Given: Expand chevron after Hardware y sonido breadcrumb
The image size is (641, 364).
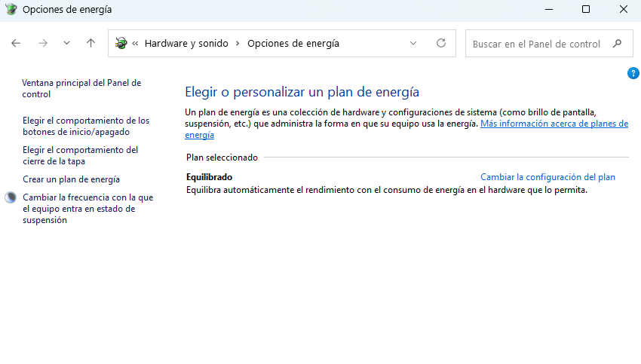Looking at the screenshot, I should 238,43.
